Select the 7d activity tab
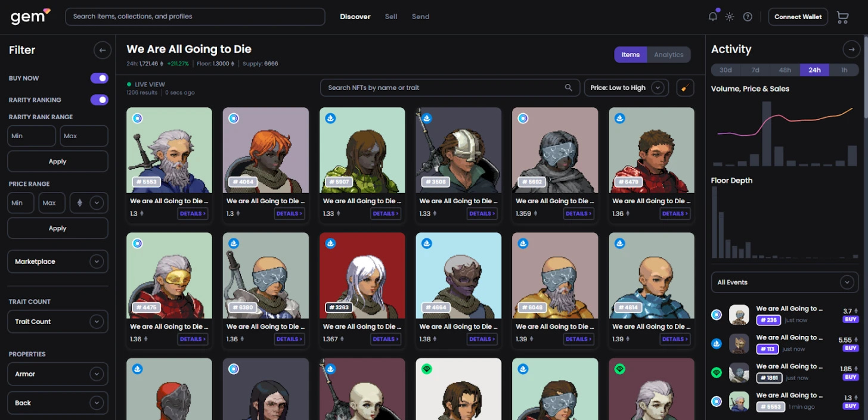 755,70
